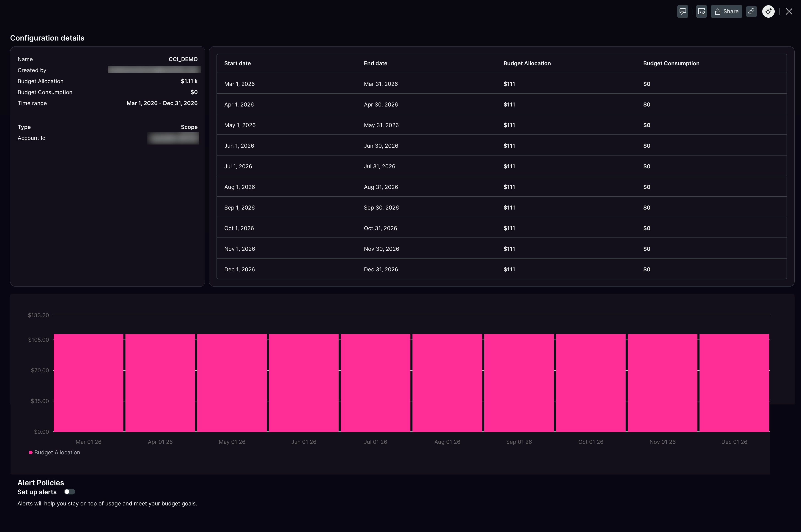Viewport: 801px width, 532px height.
Task: Click the $1.11 k budget allocation value
Action: point(189,81)
